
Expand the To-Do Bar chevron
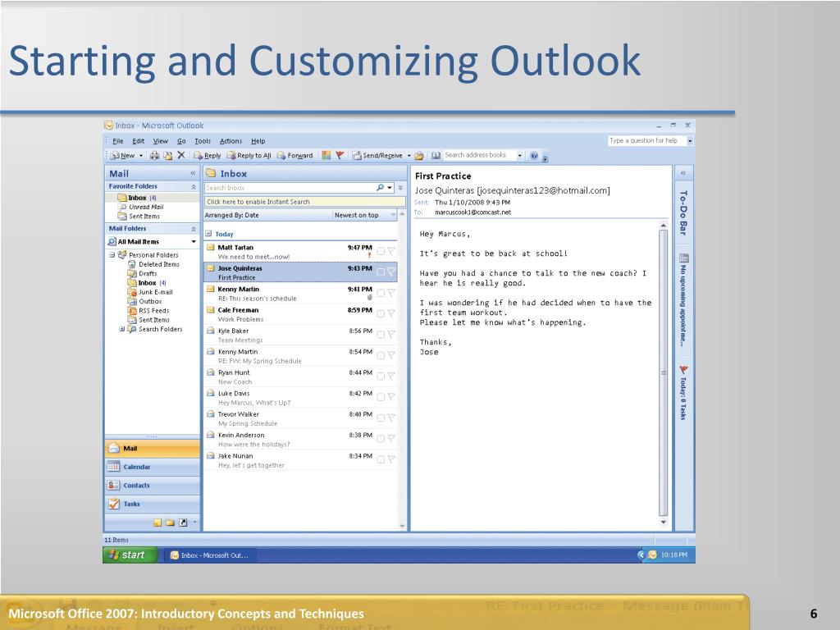tap(683, 173)
